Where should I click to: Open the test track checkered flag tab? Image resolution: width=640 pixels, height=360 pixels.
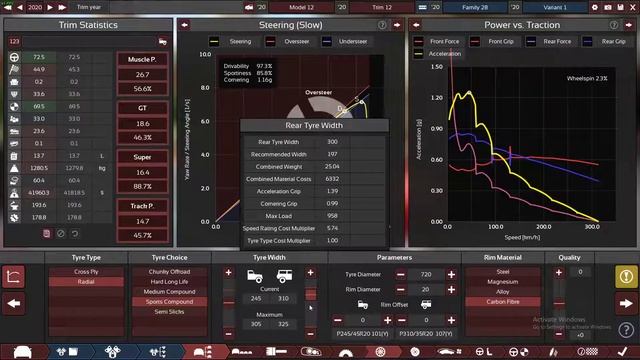point(588,351)
